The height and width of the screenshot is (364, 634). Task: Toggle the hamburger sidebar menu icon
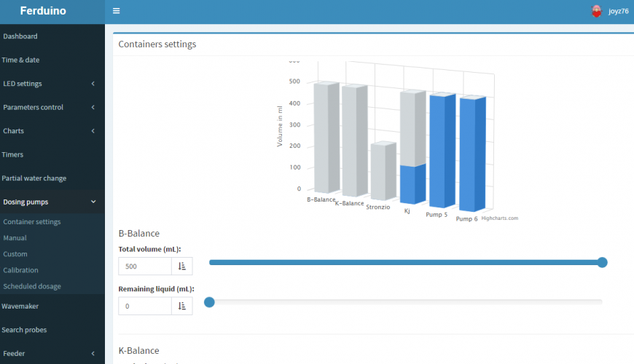(117, 11)
